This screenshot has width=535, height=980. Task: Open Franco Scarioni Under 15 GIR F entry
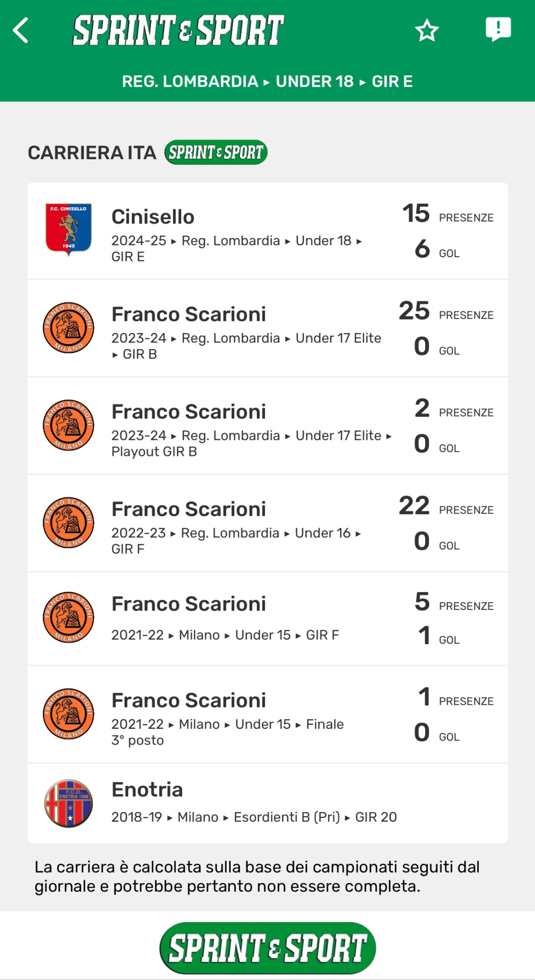[x=225, y=619]
